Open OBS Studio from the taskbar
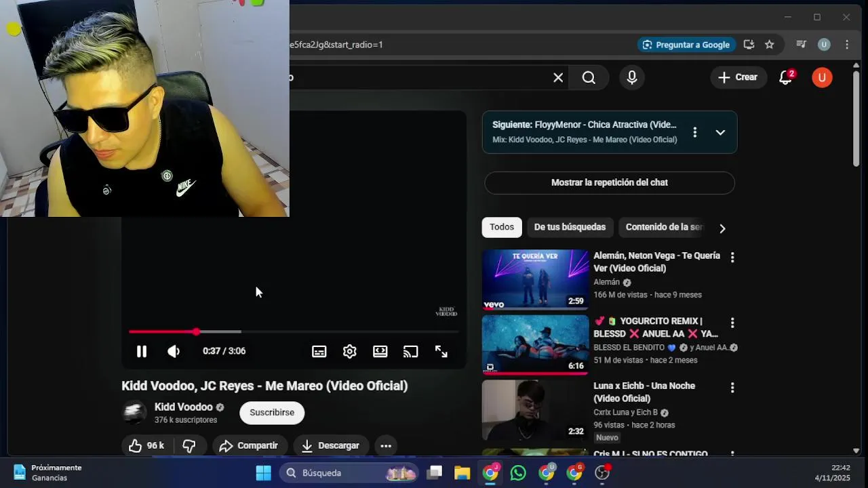Image resolution: width=868 pixels, height=488 pixels. point(602,473)
